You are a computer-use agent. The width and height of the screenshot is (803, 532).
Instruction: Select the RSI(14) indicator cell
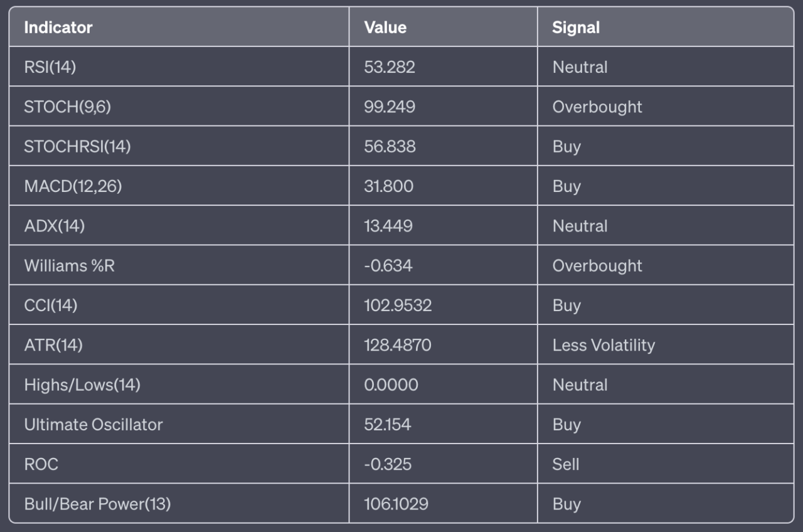[x=50, y=67]
